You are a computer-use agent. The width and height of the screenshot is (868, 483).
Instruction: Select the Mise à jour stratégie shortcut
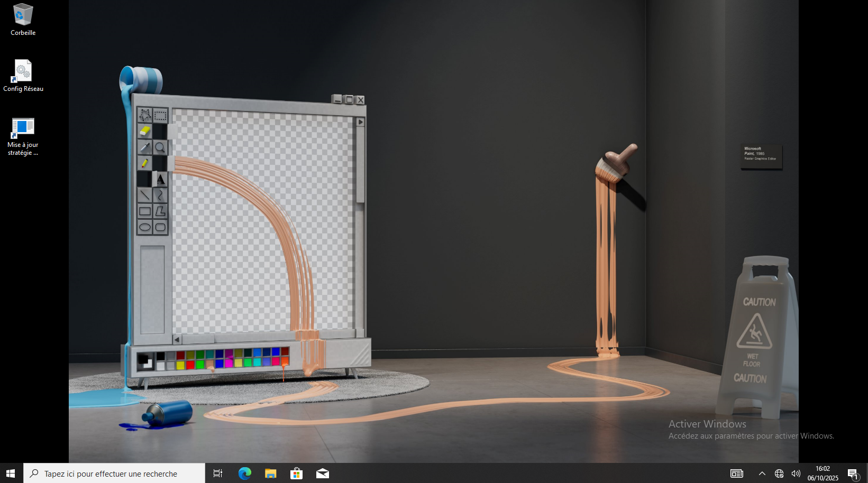pos(23,136)
